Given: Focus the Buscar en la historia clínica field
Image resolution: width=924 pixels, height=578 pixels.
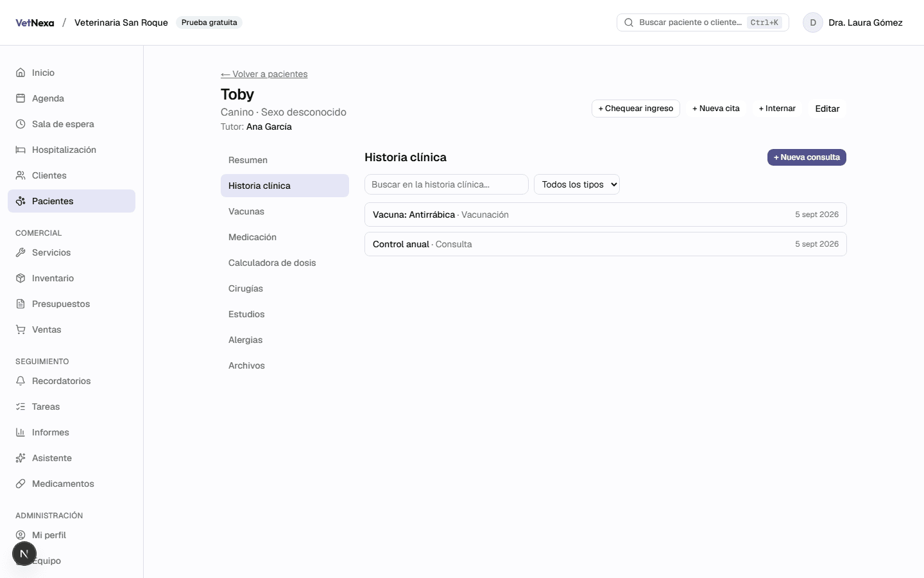Looking at the screenshot, I should [447, 184].
